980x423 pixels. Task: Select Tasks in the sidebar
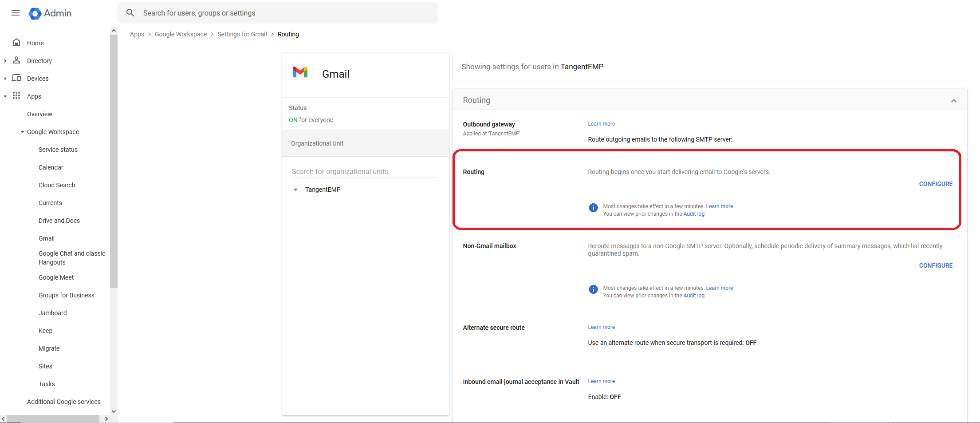coord(47,384)
